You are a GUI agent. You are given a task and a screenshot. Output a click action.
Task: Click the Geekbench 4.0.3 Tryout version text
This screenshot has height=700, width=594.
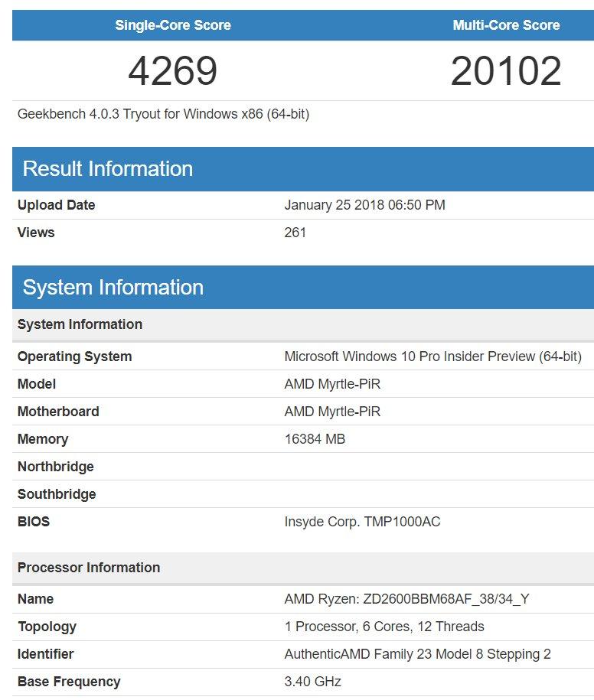pos(163,114)
